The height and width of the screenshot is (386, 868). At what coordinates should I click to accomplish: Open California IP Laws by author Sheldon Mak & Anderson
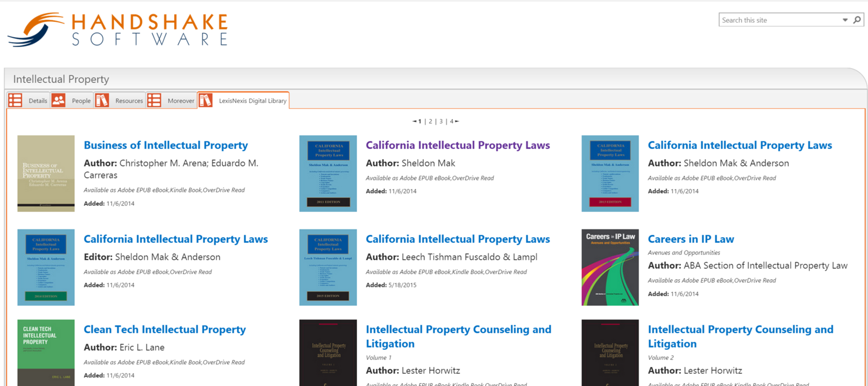(x=740, y=145)
